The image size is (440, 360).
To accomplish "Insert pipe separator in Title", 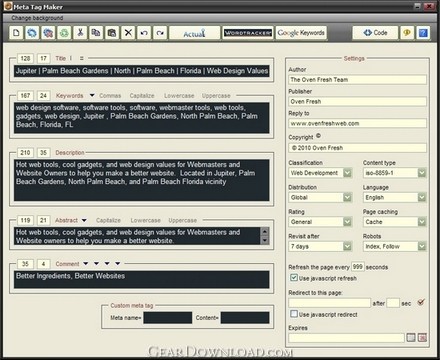I will [x=71, y=58].
